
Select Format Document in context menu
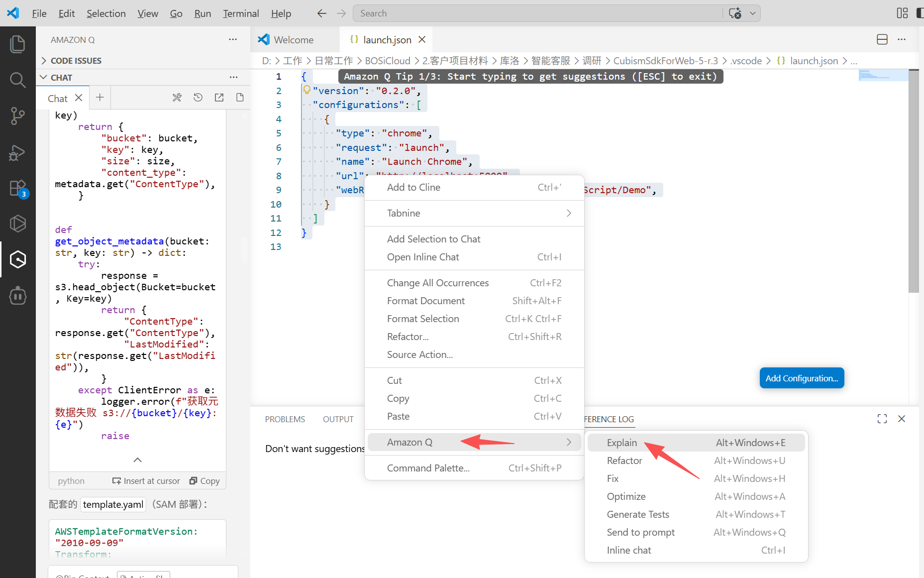474,301
